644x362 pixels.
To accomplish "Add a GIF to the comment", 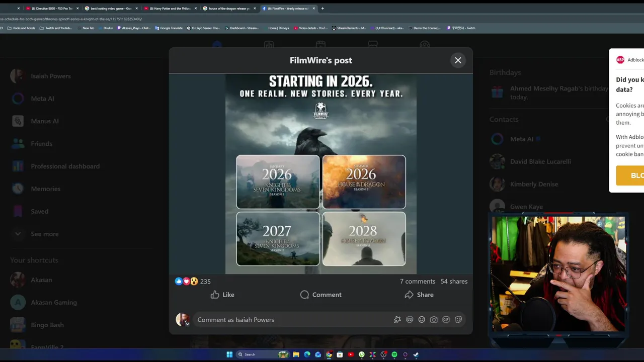I will [x=446, y=320].
